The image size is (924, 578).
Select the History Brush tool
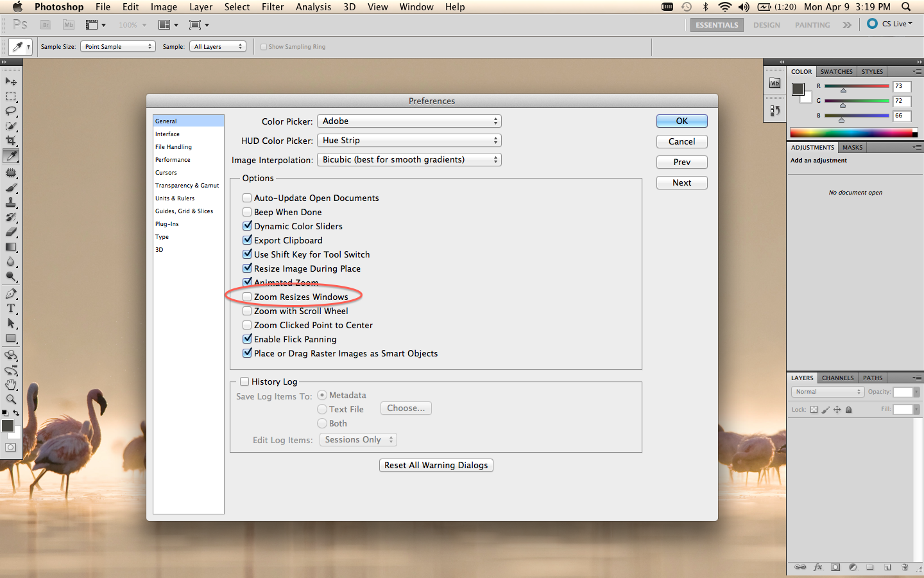point(11,217)
